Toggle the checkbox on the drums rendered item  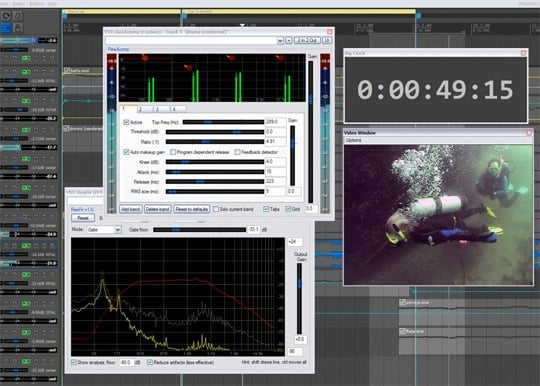point(66,128)
